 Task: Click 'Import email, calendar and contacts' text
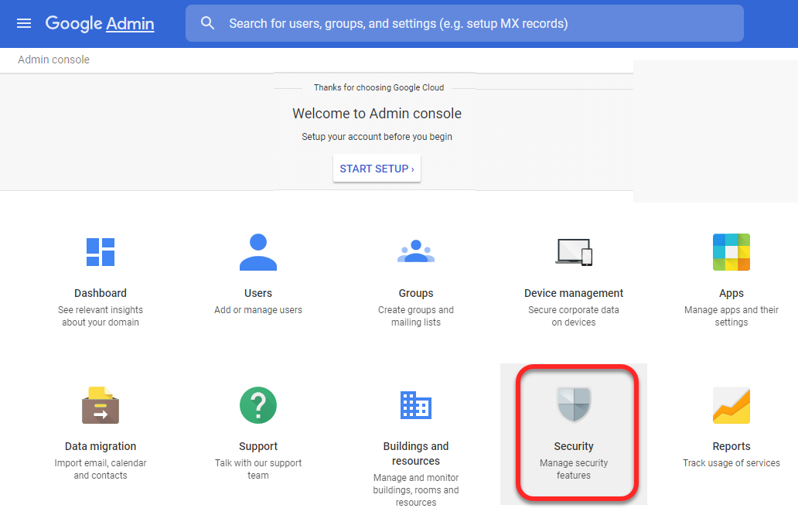101,469
